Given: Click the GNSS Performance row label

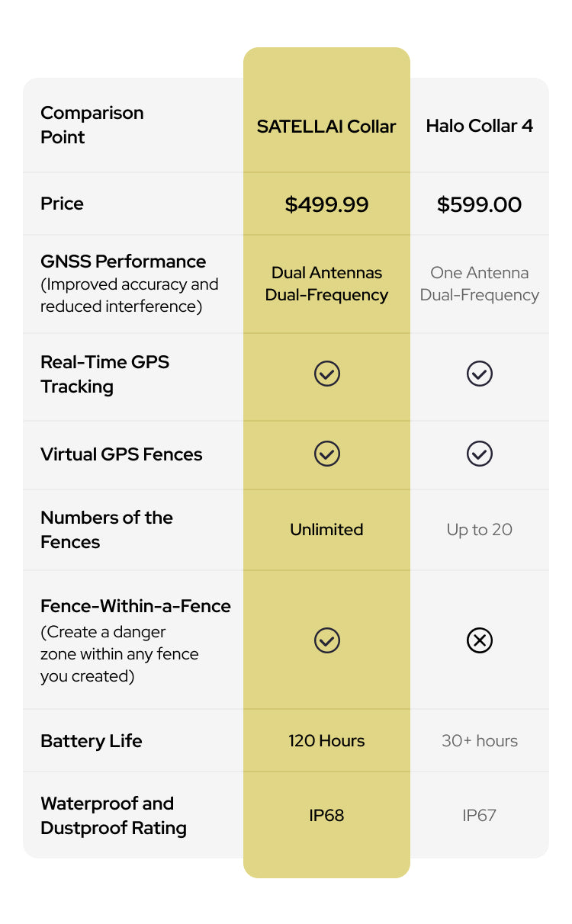Looking at the screenshot, I should click(x=123, y=261).
